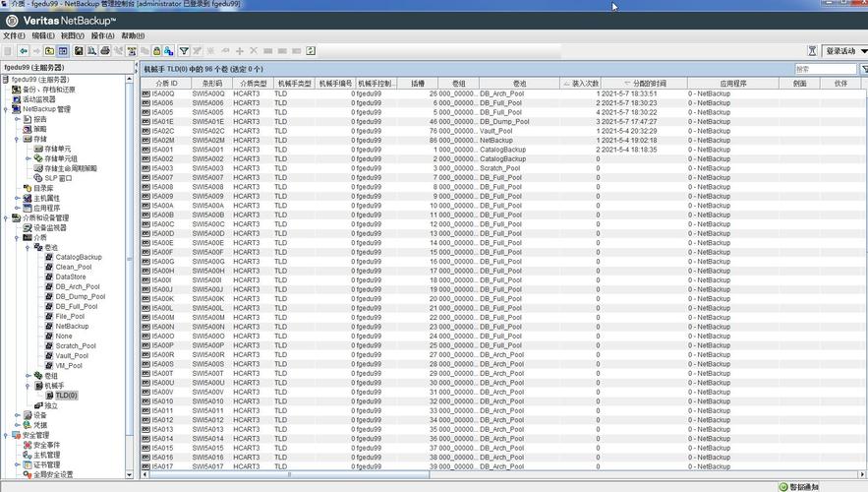Click Scratch_Pool in the I5A003 row
Viewport: 868px width, 492px height.
pyautogui.click(x=500, y=168)
